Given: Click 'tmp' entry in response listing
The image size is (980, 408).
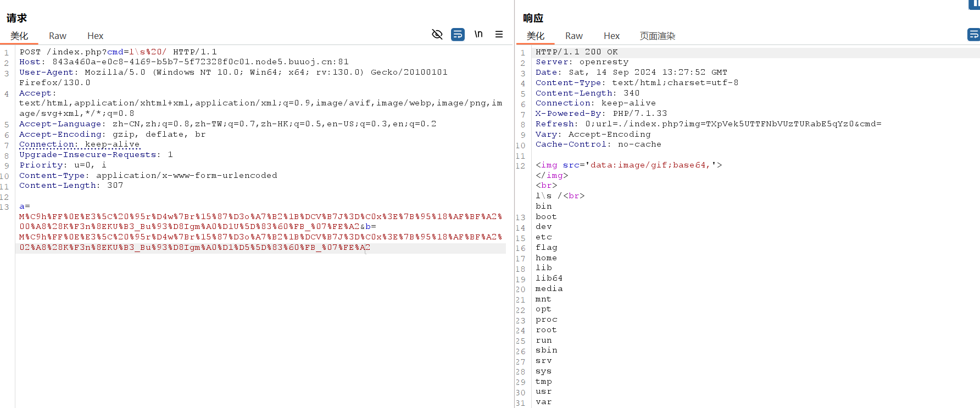Looking at the screenshot, I should pyautogui.click(x=544, y=382).
